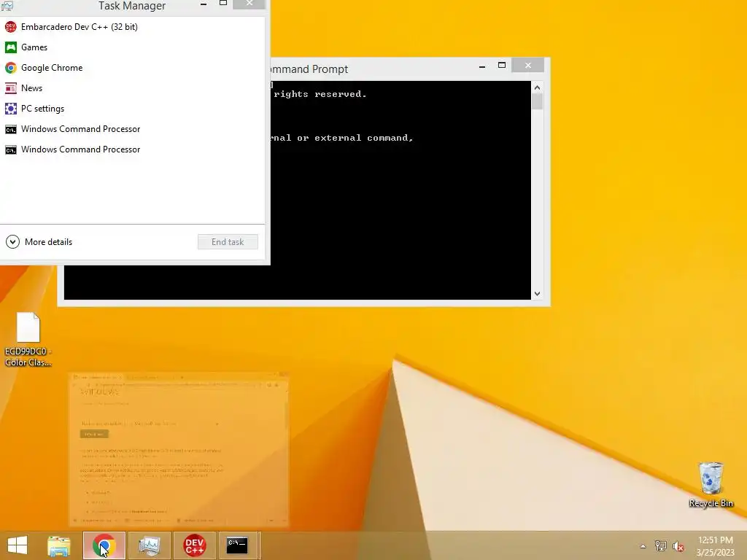747x560 pixels.
Task: Open the network icon in system tray
Action: (x=661, y=545)
